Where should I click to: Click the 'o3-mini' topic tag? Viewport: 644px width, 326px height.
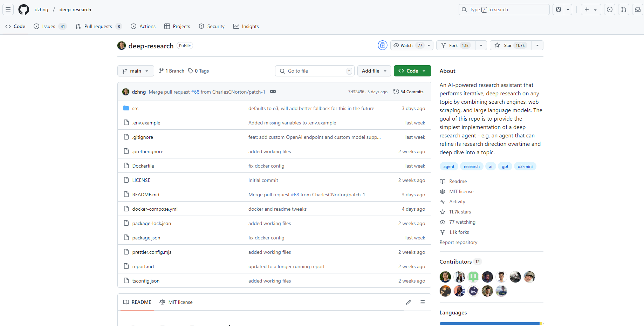(525, 167)
